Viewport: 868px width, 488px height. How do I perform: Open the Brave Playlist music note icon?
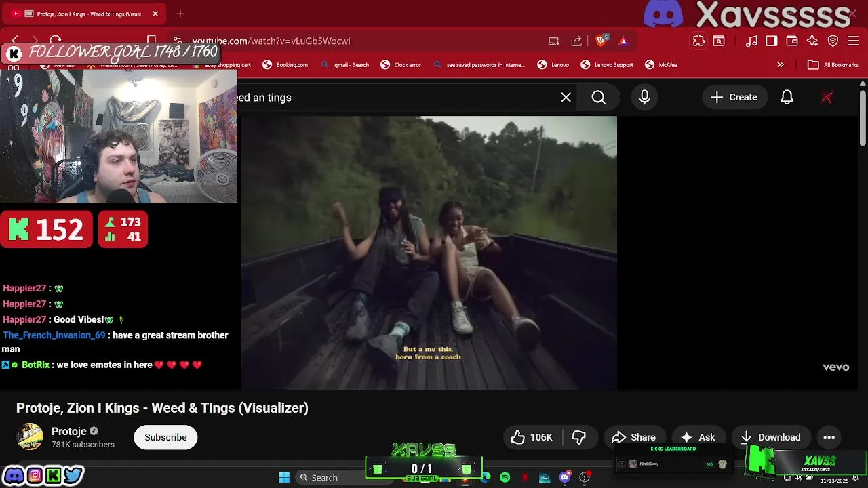click(751, 41)
